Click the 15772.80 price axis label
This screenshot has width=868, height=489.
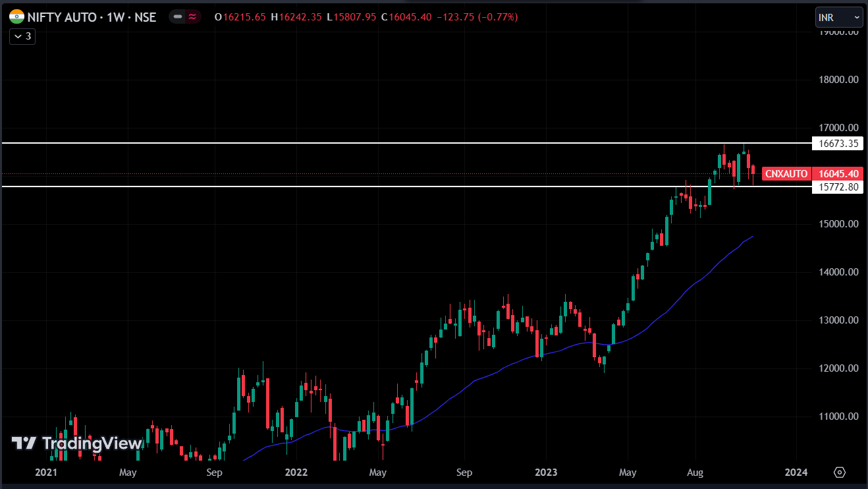point(838,187)
